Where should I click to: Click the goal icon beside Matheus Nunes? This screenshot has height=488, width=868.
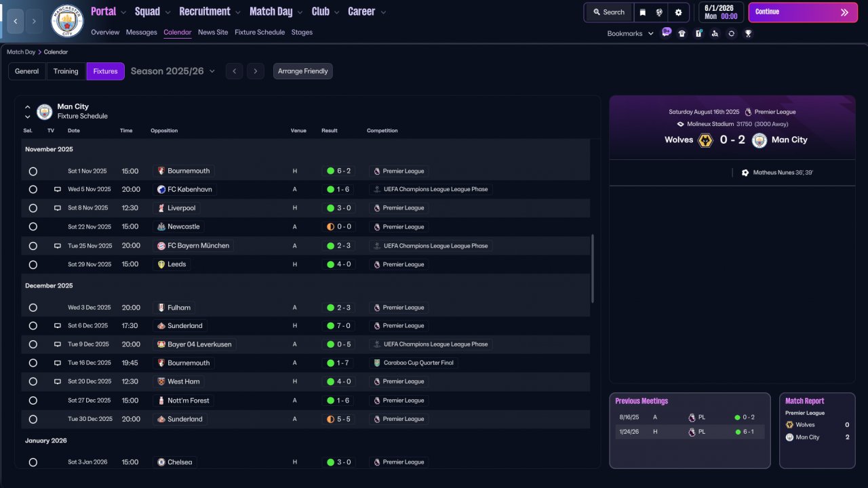coord(745,173)
